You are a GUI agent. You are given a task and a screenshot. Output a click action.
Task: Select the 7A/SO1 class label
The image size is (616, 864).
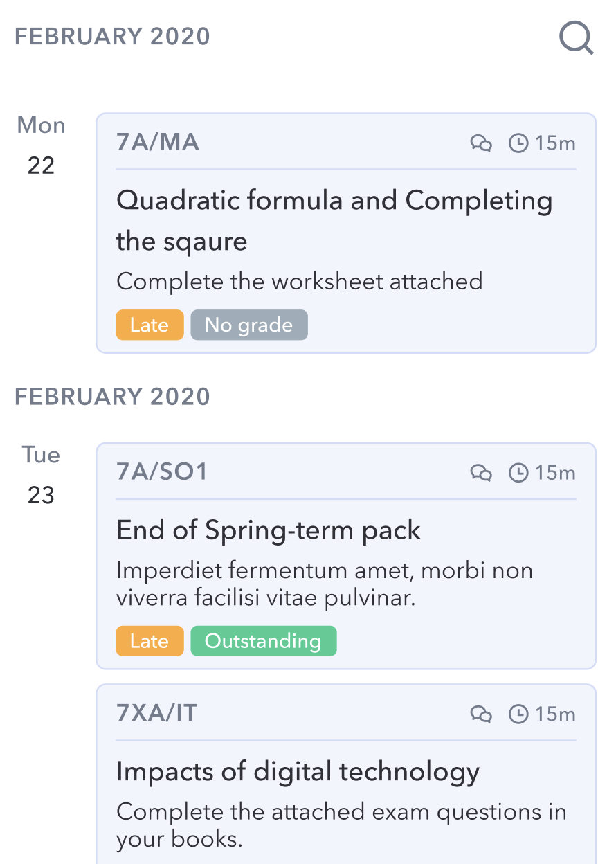pos(162,472)
